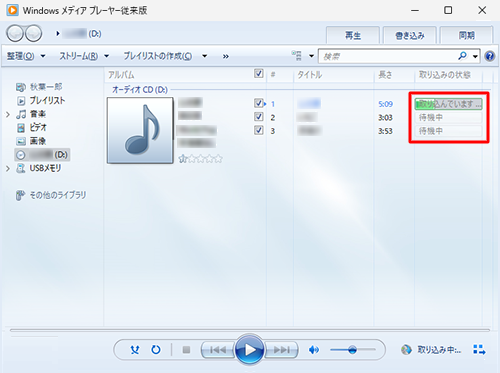Select the USBメモリ device item

click(39, 168)
